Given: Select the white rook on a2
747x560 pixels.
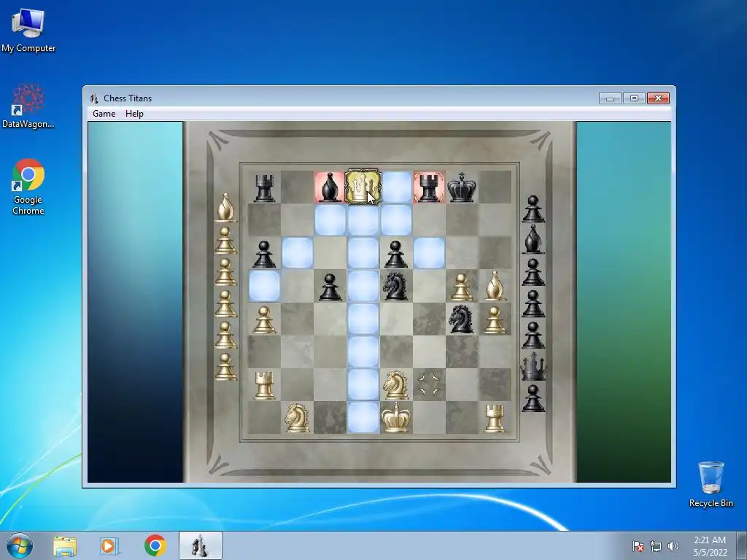Looking at the screenshot, I should click(x=264, y=384).
